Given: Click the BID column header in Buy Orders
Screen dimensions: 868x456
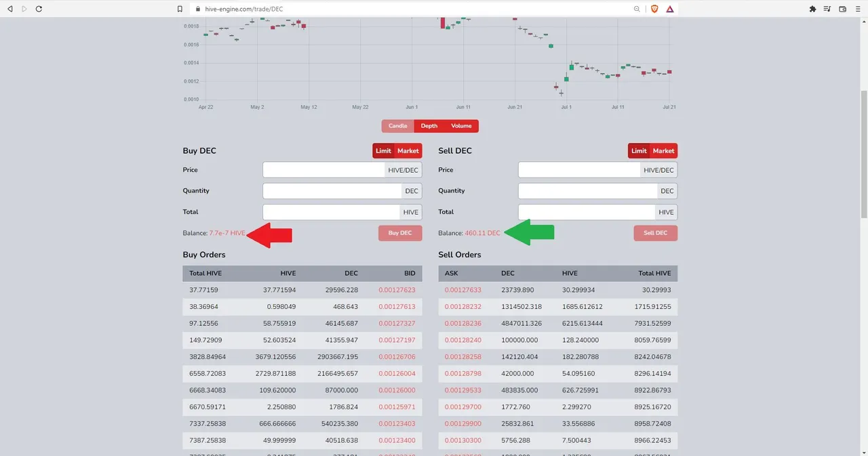Looking at the screenshot, I should coord(410,273).
